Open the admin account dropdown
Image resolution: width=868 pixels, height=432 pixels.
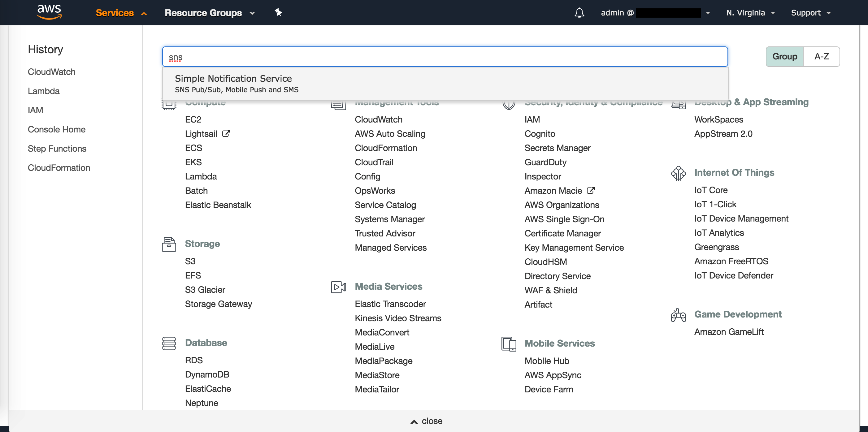click(x=655, y=13)
